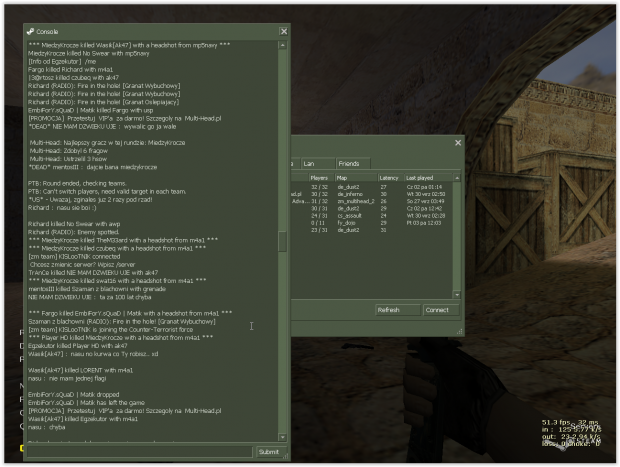This screenshot has height=467, width=620.
Task: Click console line 'Richard (RADIO): Enemy spotted.'
Action: 74,232
